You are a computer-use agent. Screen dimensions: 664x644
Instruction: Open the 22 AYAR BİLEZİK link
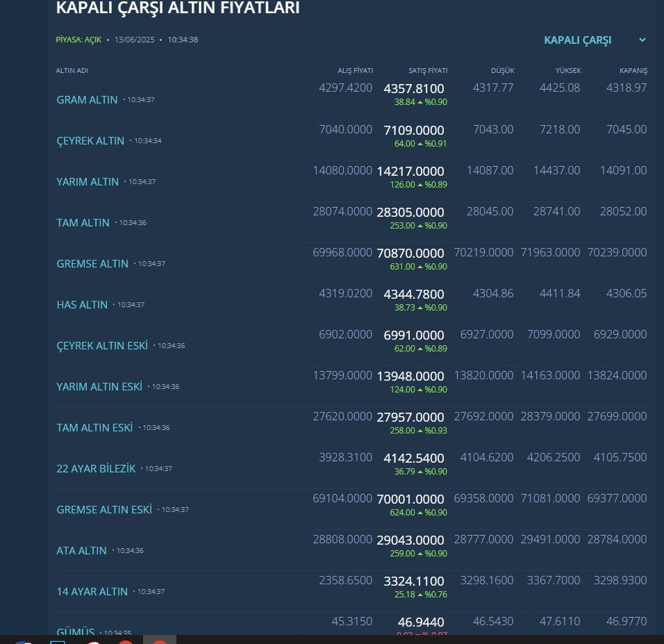96,469
